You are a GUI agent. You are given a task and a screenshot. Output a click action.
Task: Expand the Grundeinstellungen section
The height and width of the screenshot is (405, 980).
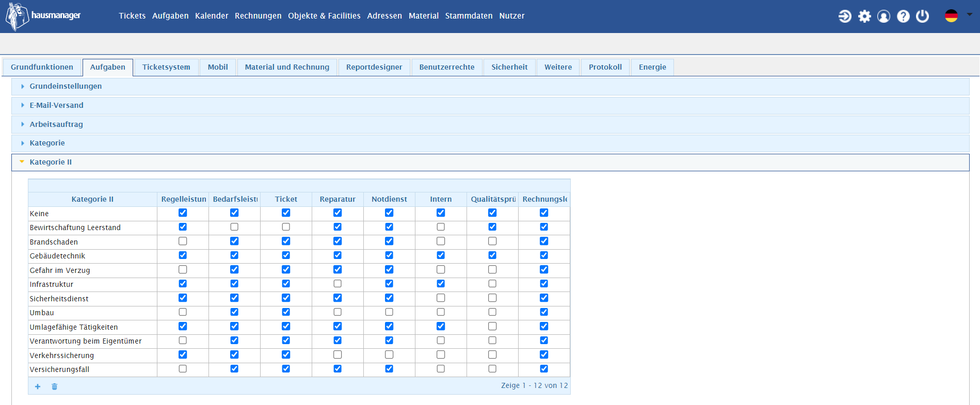(490, 86)
